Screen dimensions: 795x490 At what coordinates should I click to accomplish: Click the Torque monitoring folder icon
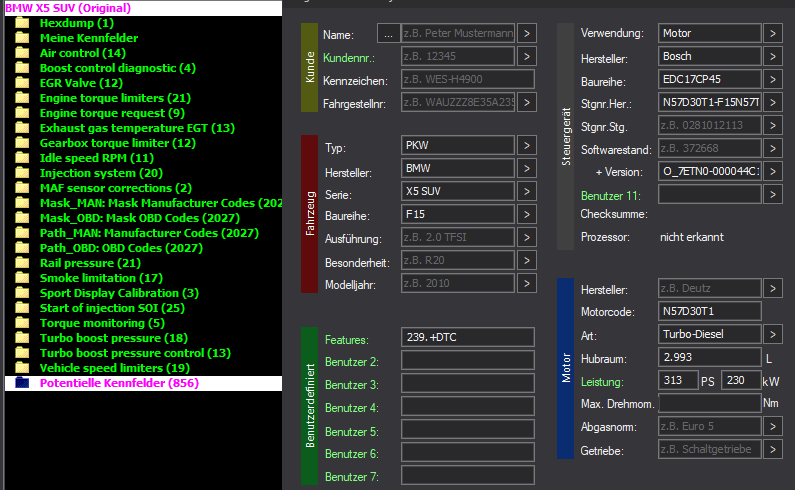(22, 323)
